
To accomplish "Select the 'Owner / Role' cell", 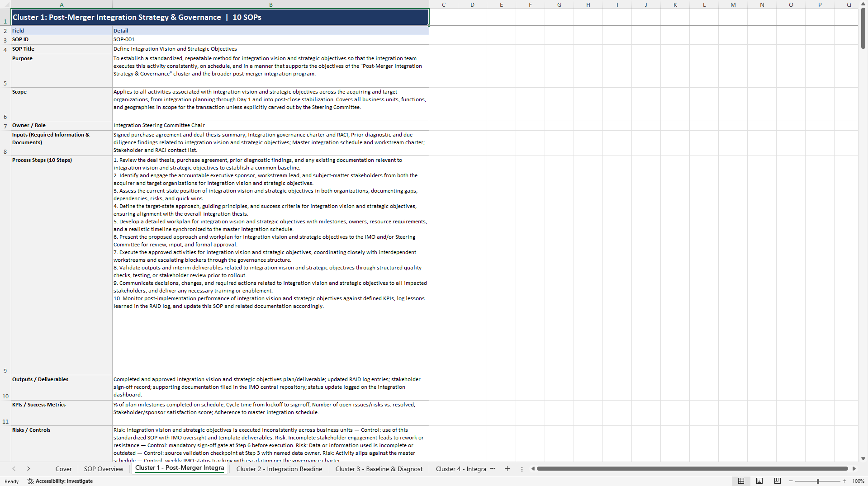I will click(x=62, y=126).
